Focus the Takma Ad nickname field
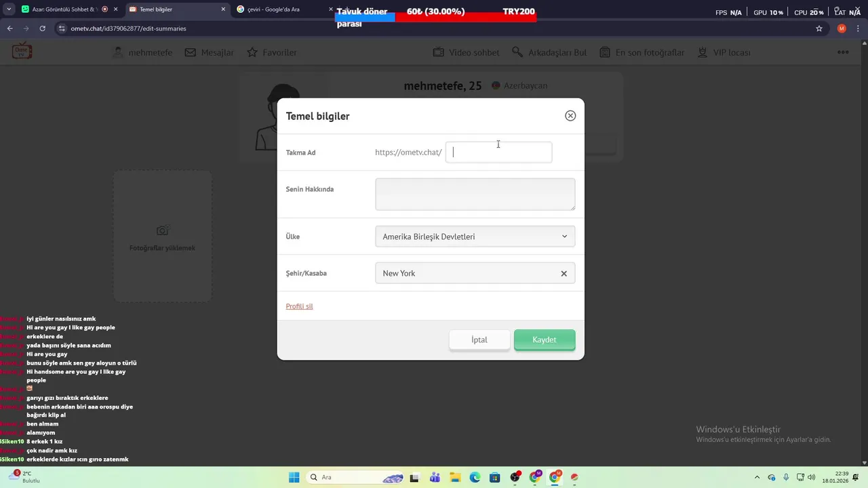Image resolution: width=868 pixels, height=488 pixels. pos(498,152)
